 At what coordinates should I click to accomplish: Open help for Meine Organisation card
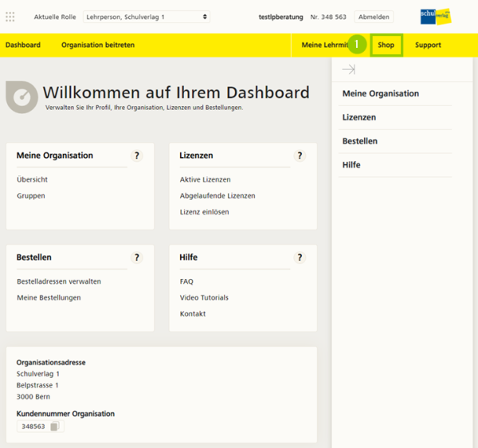tap(137, 156)
